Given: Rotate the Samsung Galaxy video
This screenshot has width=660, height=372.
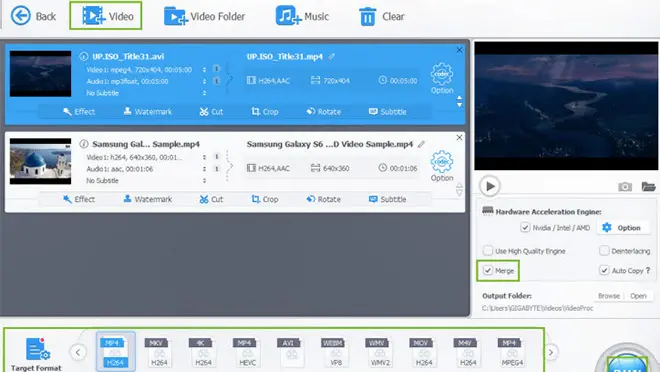Looking at the screenshot, I should (324, 199).
